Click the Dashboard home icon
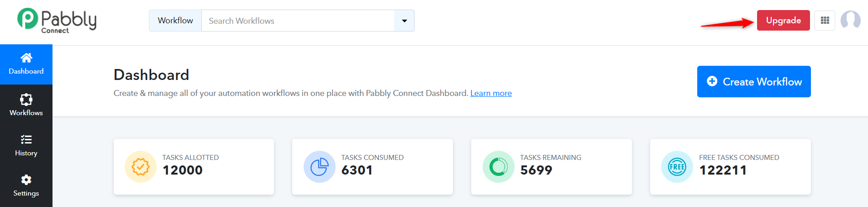868x207 pixels. 26,58
